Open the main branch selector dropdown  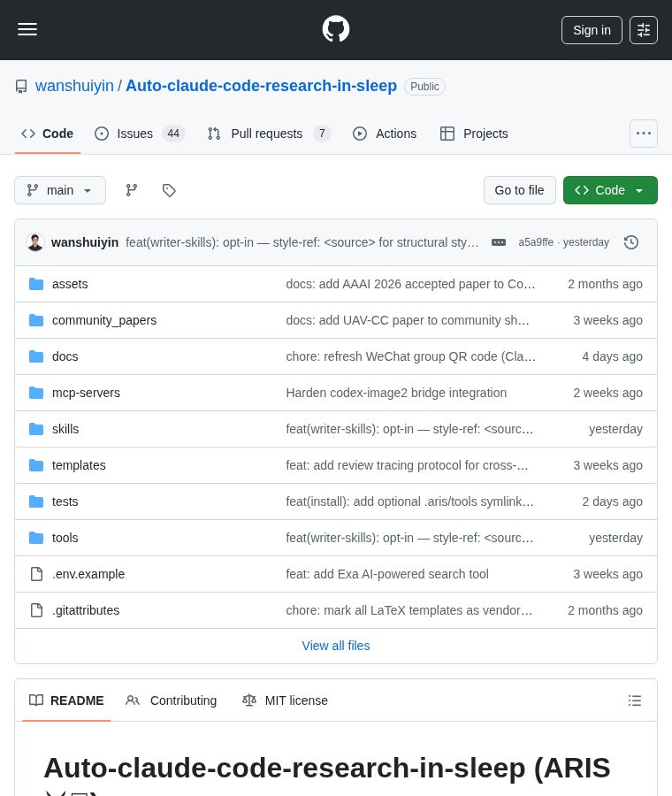point(60,190)
